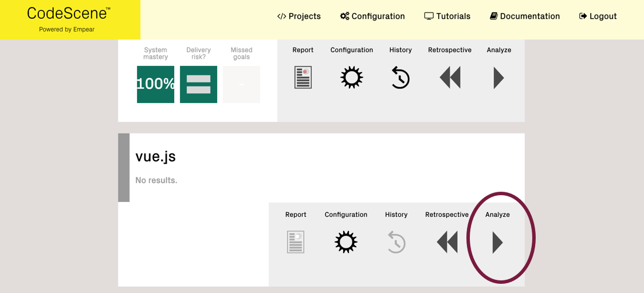Open the Delivery risk equals-sign tile
Screen dimensions: 644x293
click(x=198, y=85)
